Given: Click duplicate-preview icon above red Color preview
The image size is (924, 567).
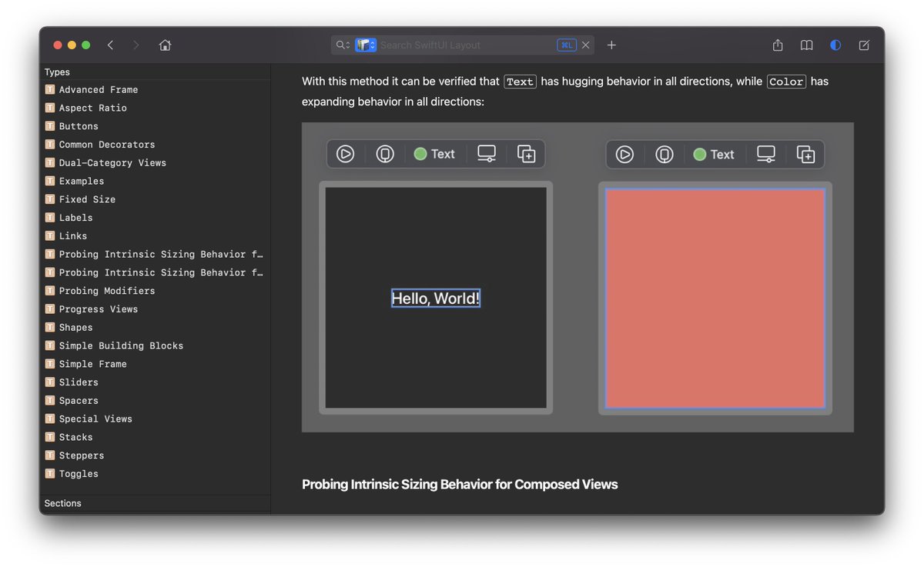Looking at the screenshot, I should tap(805, 155).
